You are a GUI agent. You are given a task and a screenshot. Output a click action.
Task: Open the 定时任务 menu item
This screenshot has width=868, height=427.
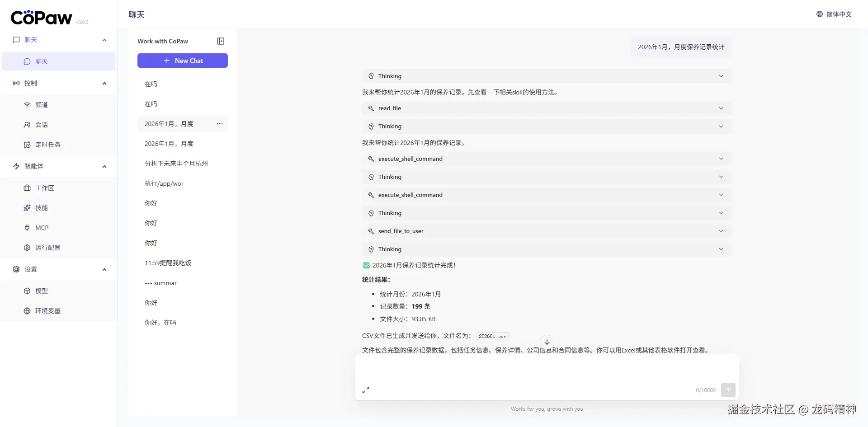58,145
